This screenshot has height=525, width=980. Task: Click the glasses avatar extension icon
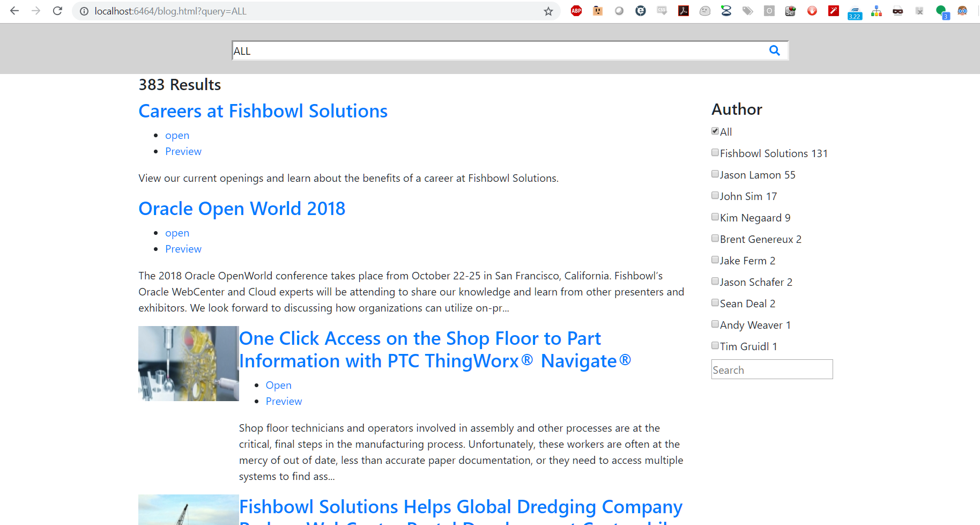(962, 11)
